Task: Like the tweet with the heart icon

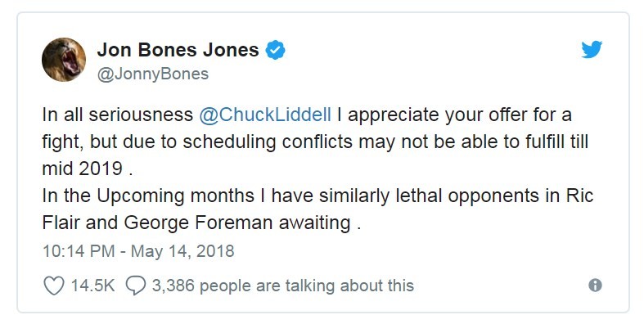Action: pyautogui.click(x=54, y=286)
